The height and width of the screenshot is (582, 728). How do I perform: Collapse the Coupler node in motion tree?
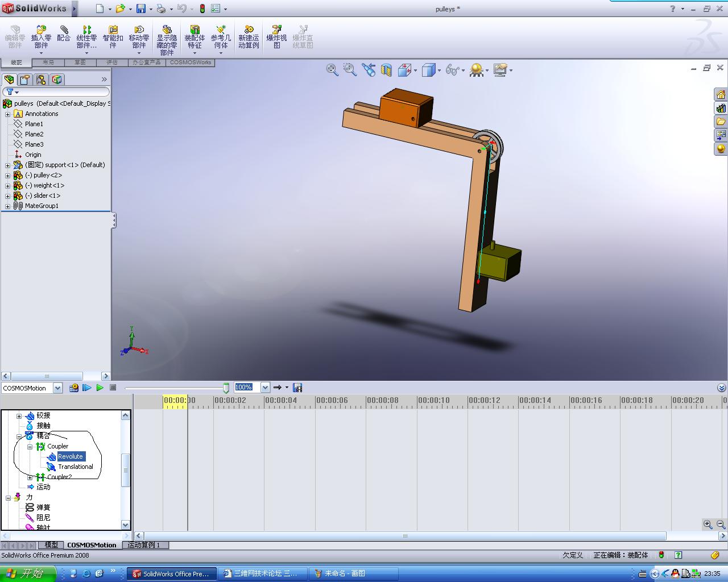coord(30,447)
